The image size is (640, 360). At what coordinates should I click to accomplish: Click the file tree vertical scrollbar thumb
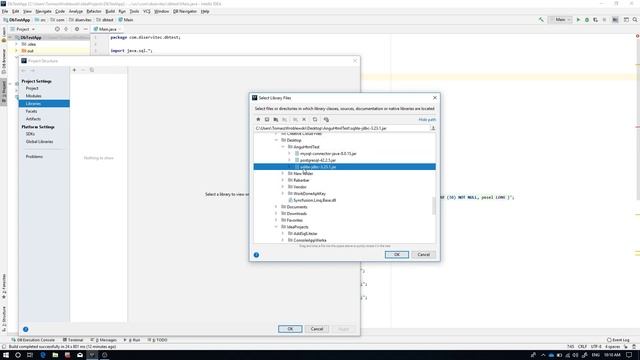pyautogui.click(x=433, y=206)
